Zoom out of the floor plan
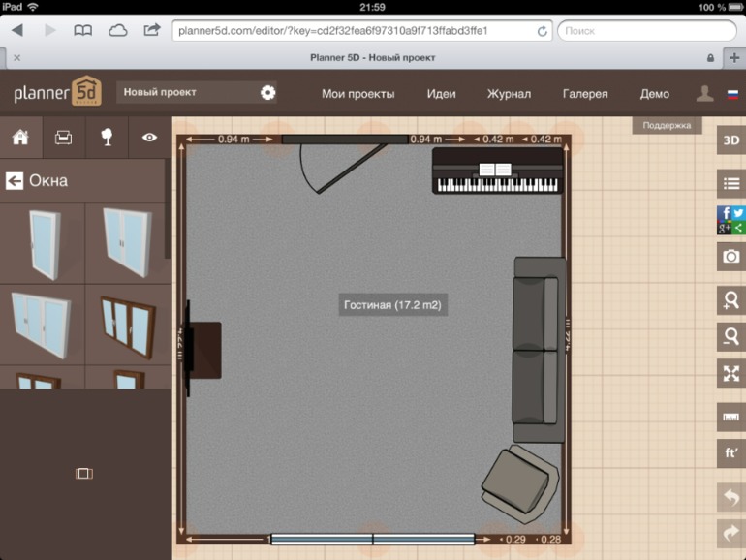The height and width of the screenshot is (560, 746). click(730, 337)
